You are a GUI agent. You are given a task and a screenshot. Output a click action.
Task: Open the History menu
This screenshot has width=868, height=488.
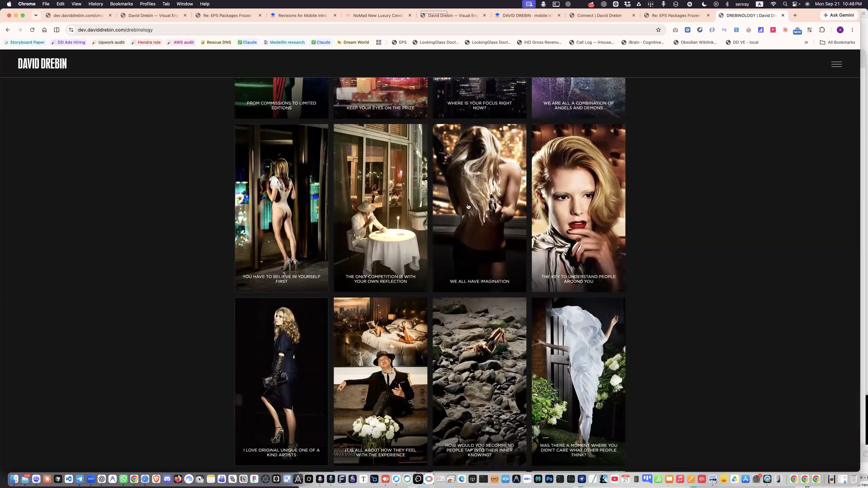(96, 4)
